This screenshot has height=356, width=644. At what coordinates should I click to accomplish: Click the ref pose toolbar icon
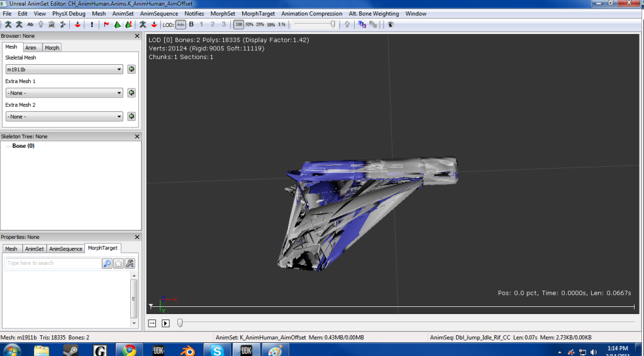click(x=52, y=25)
